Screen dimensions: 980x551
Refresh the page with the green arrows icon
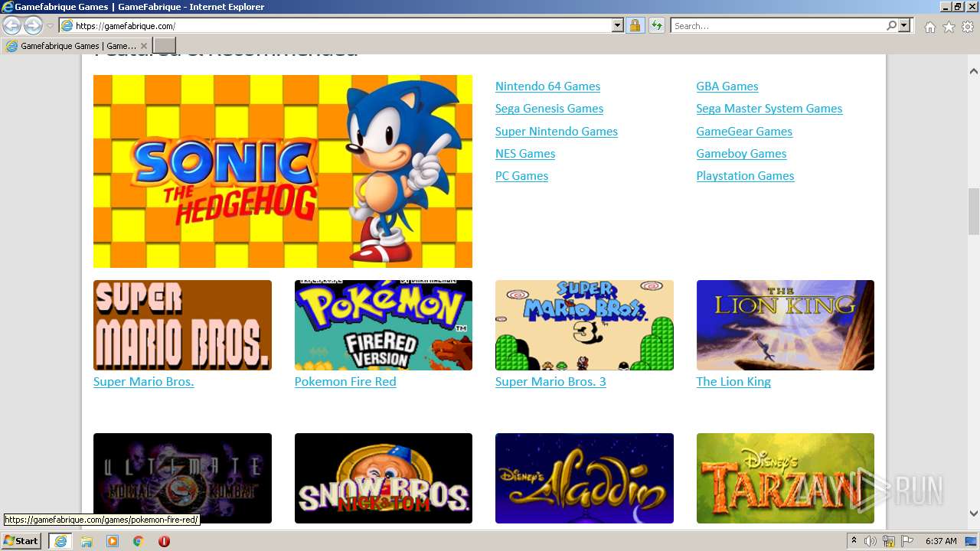pyautogui.click(x=656, y=26)
